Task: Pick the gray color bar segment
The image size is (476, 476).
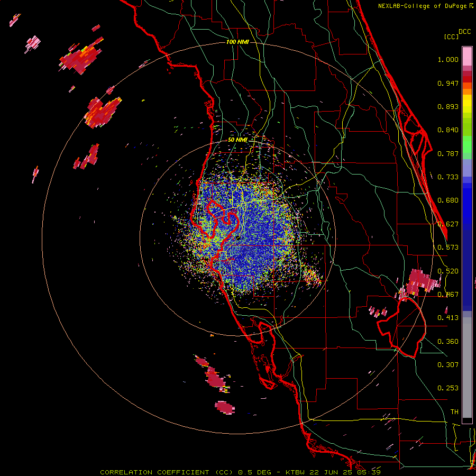Action: pos(467,368)
